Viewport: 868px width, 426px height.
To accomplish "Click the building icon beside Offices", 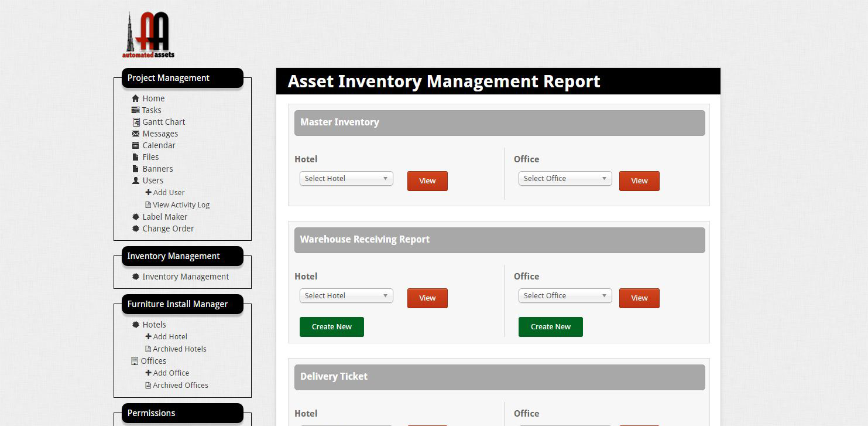I will 135,361.
